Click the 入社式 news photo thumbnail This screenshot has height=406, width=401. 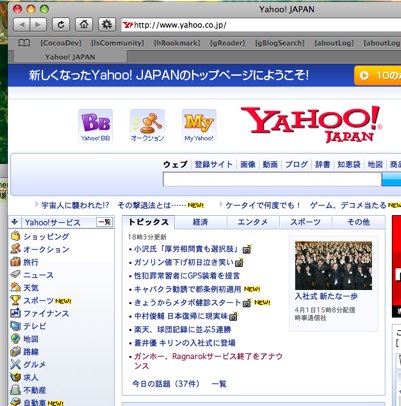coord(333,266)
